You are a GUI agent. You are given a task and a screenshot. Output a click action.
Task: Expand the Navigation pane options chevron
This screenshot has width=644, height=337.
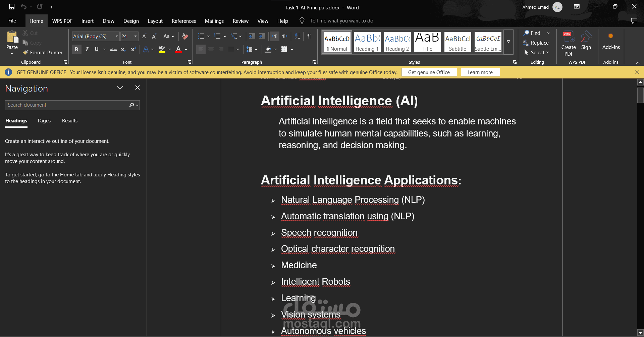tap(120, 88)
